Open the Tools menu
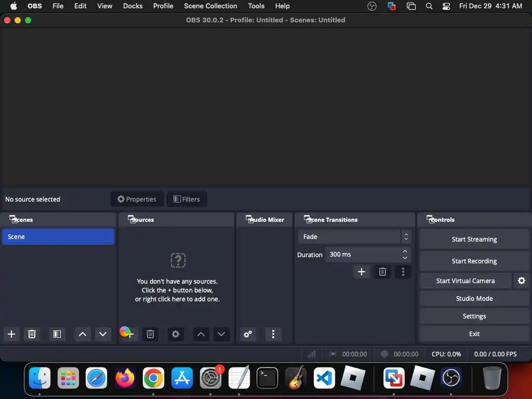532x399 pixels. [256, 6]
